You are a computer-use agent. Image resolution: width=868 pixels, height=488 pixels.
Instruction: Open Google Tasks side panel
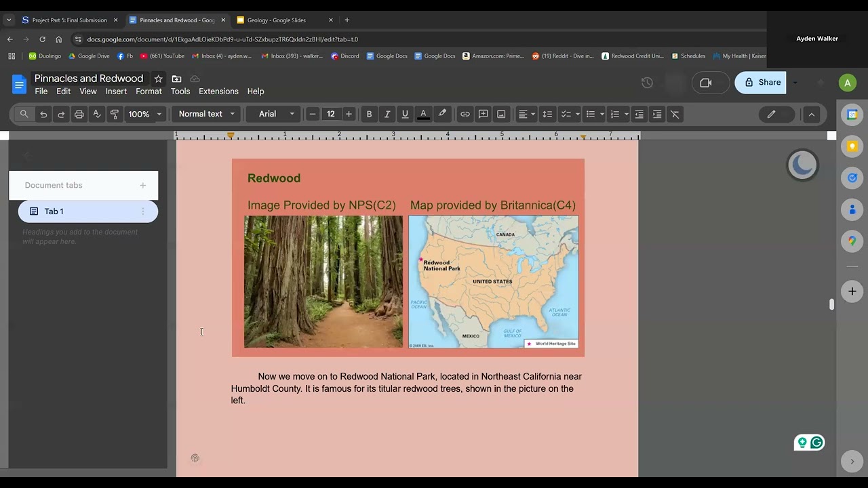coord(852,178)
